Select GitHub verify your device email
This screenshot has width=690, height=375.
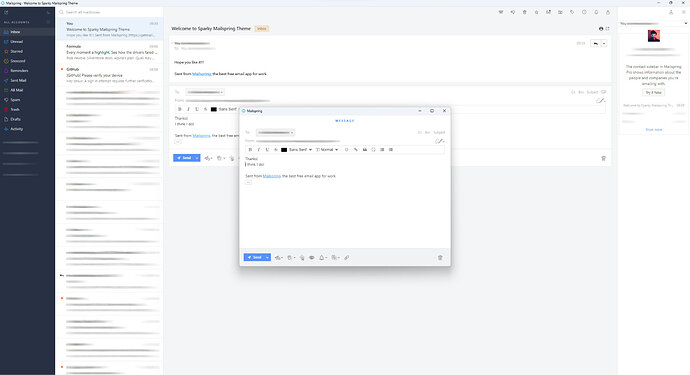tap(110, 75)
